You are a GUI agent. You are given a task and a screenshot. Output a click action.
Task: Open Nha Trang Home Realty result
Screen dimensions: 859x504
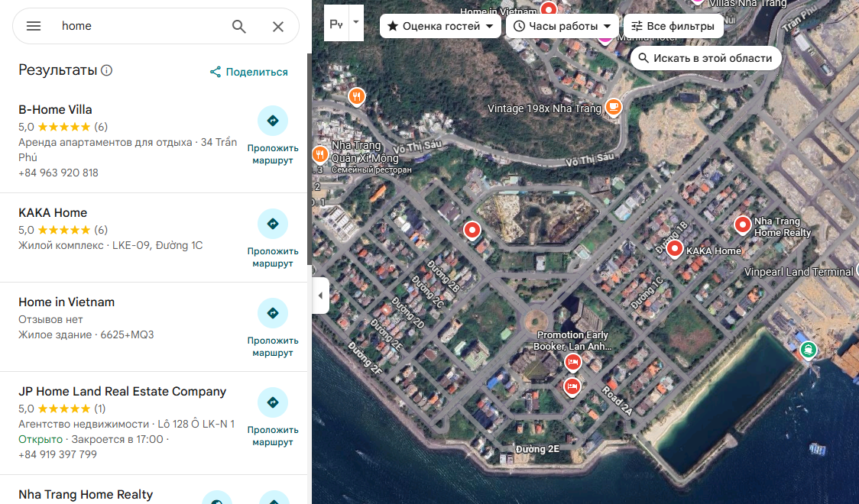[x=86, y=494]
